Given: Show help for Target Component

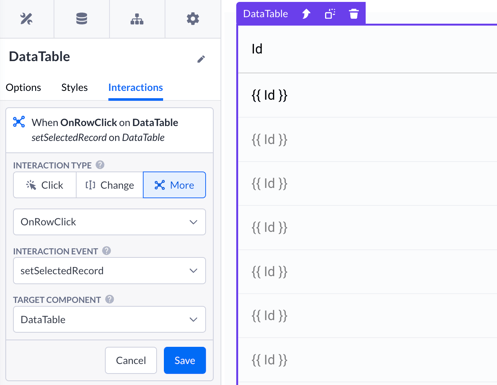Looking at the screenshot, I should coord(110,299).
